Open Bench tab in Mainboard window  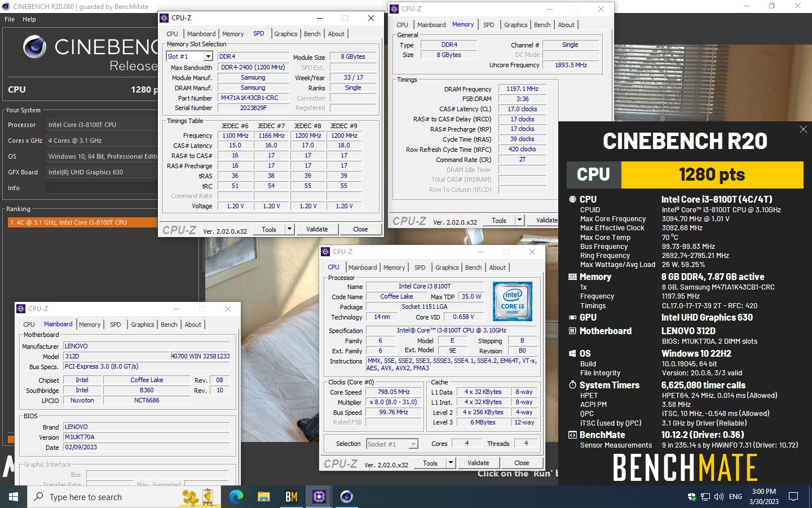[169, 325]
